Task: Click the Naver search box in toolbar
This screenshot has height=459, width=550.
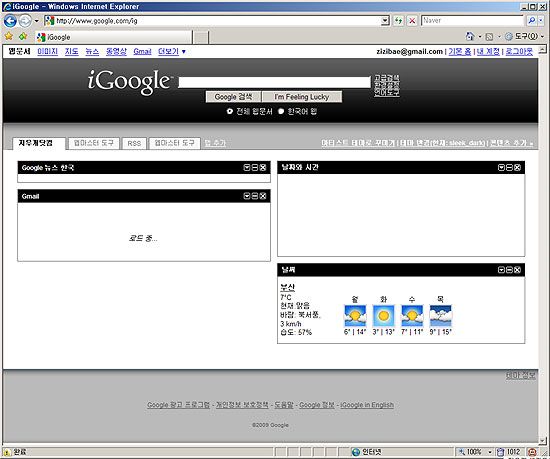Action: click(x=472, y=21)
